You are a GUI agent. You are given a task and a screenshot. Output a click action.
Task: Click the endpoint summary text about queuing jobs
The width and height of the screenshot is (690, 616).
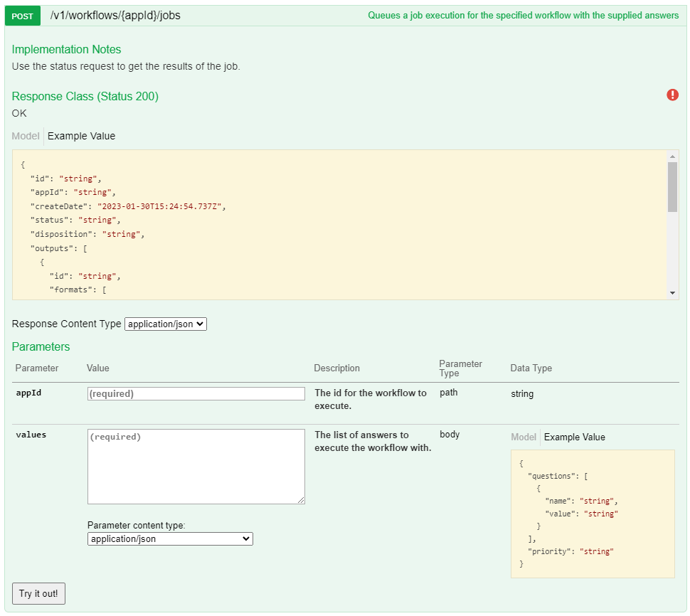pos(523,15)
